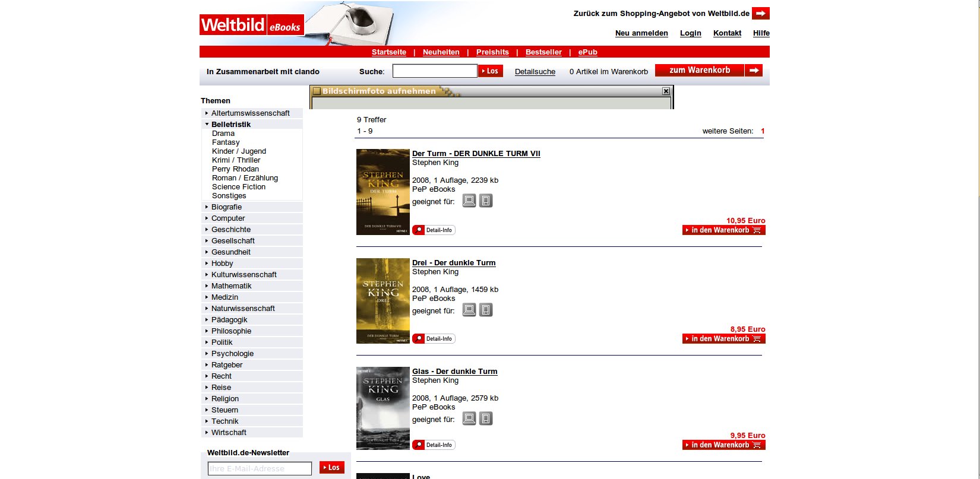Image resolution: width=980 pixels, height=479 pixels.
Task: Click PC reader icon for 'Glas - Der dunkle Turm'
Action: point(469,418)
